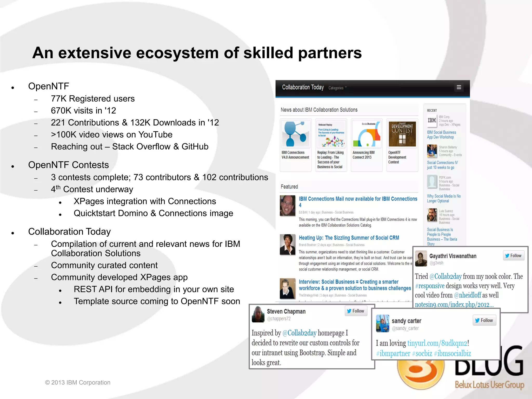Open the hamburger menu in Collaboration Today header
The height and width of the screenshot is (399, 532).
click(x=459, y=87)
